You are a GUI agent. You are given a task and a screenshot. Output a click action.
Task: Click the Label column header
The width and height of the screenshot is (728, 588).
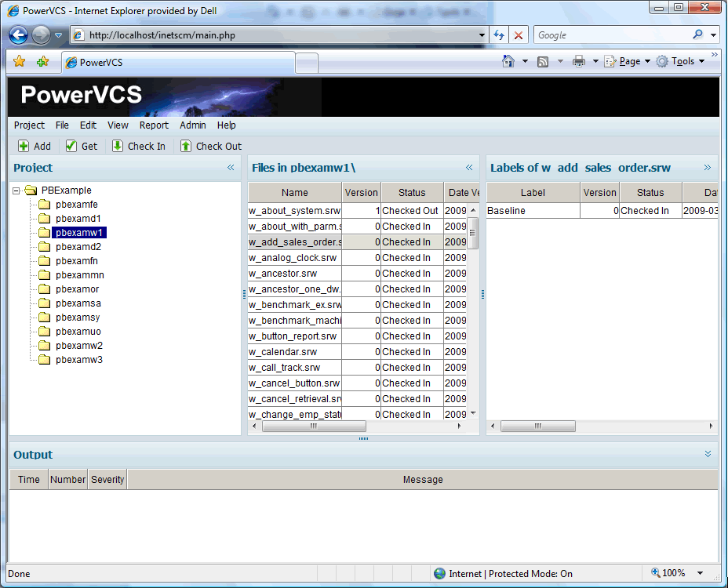[x=533, y=193]
